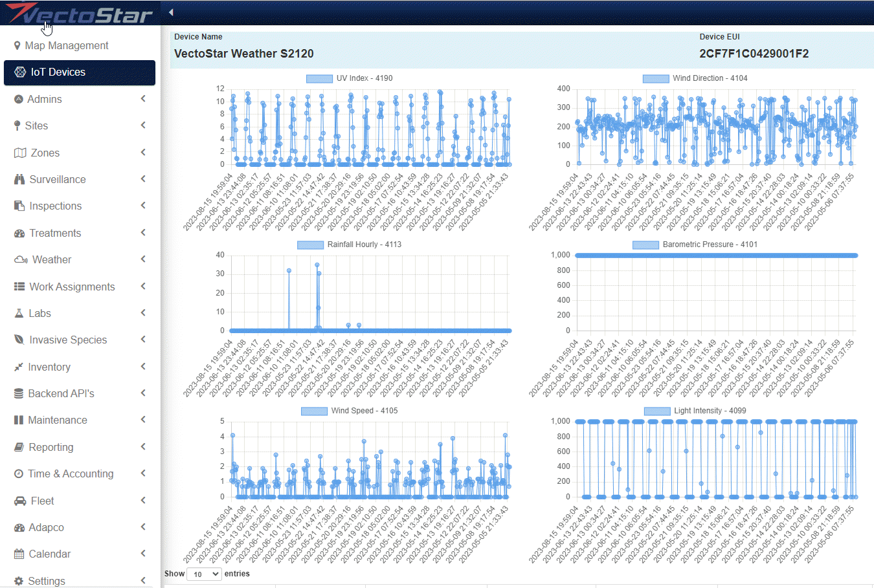Collapse sidebar with the top arrow

171,12
